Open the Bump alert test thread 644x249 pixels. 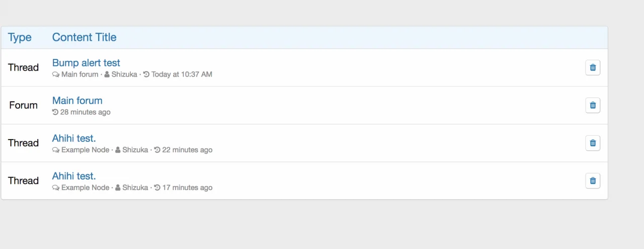click(x=86, y=63)
